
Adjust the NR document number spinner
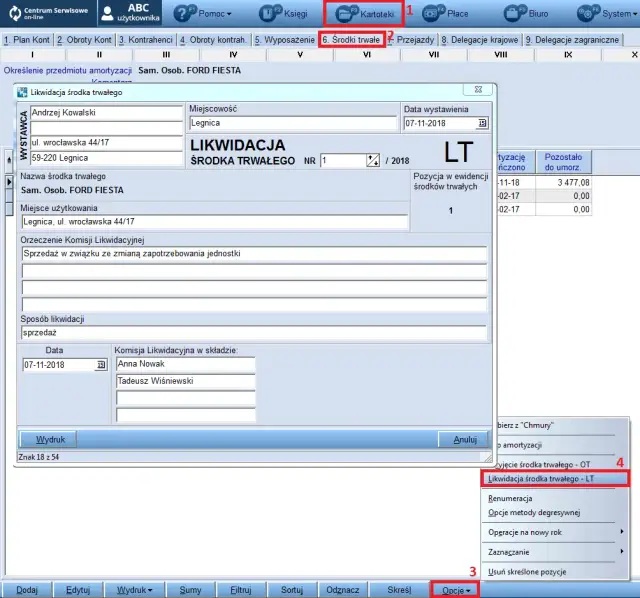(x=373, y=160)
